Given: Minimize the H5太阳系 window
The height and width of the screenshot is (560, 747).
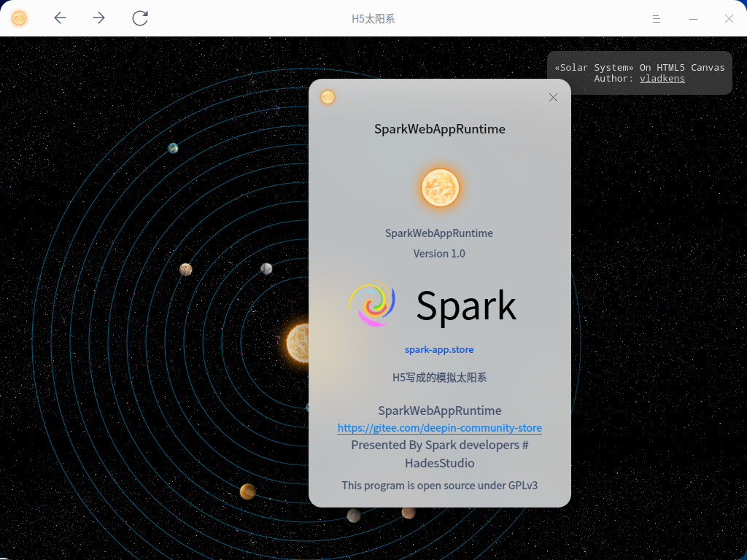Looking at the screenshot, I should [x=693, y=18].
